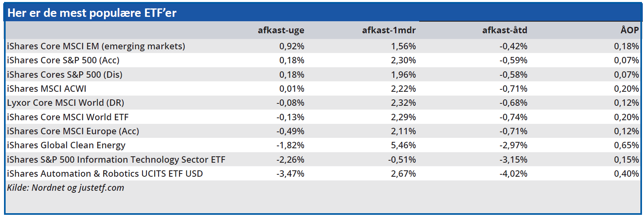Click the 'Kilde: Nordnet og justetf.com' source text

[65, 188]
